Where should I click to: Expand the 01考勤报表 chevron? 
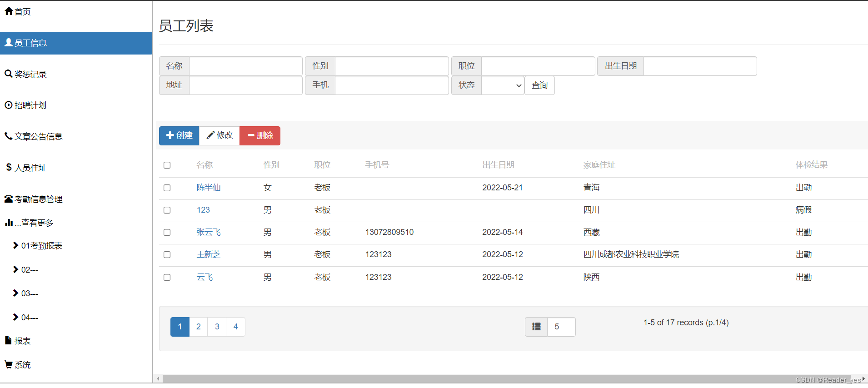16,245
